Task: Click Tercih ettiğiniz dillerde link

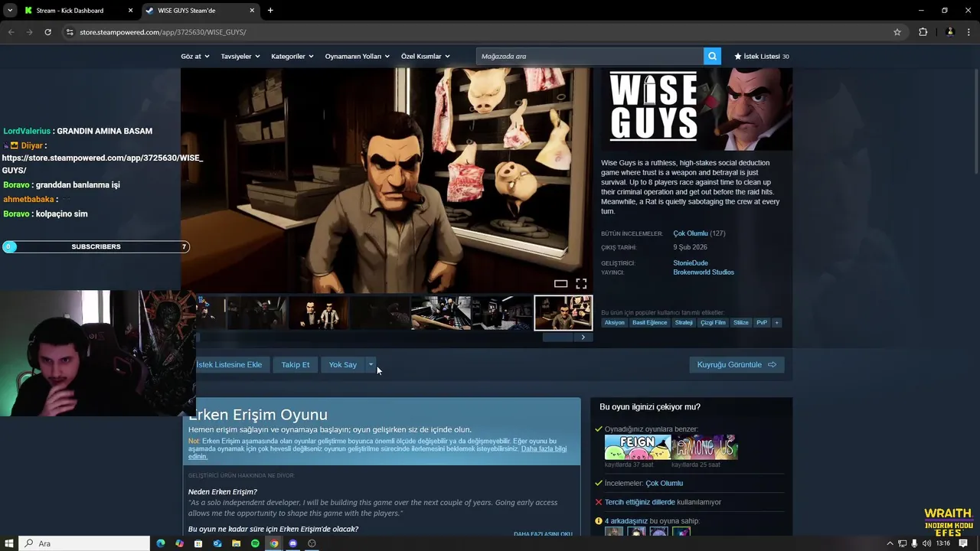Action: pos(640,502)
